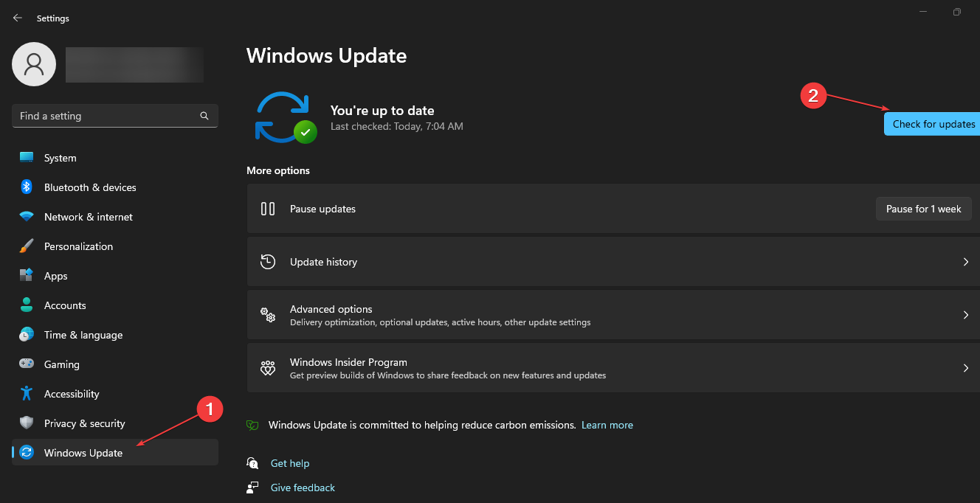Click the Get help headset icon

coord(252,462)
